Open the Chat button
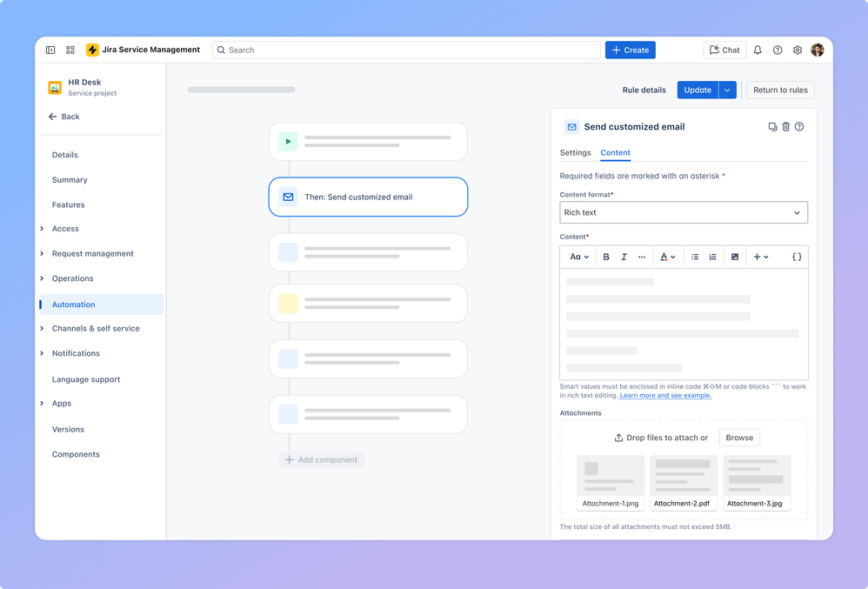The width and height of the screenshot is (868, 589). tap(724, 50)
